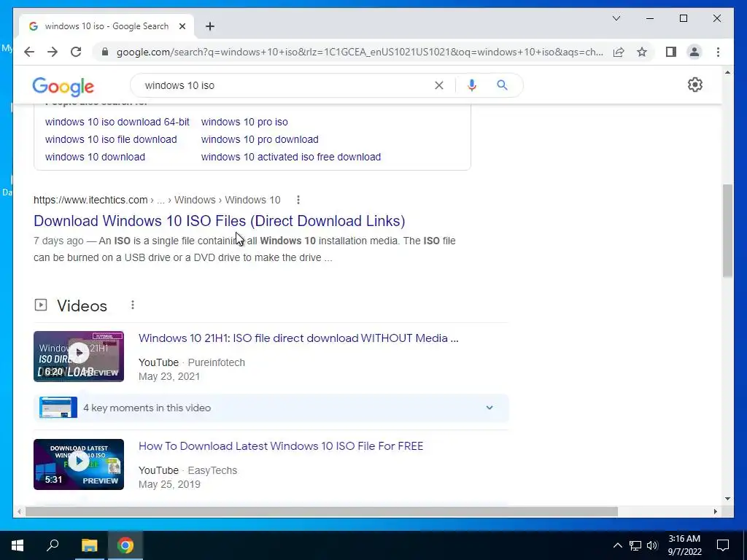The width and height of the screenshot is (747, 560).
Task: Open 'windows 10 activated iso free download'
Action: click(x=290, y=157)
